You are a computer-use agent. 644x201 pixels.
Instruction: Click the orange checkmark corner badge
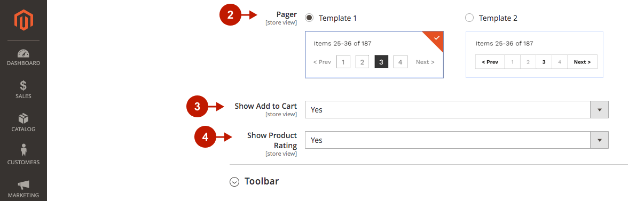433,42
